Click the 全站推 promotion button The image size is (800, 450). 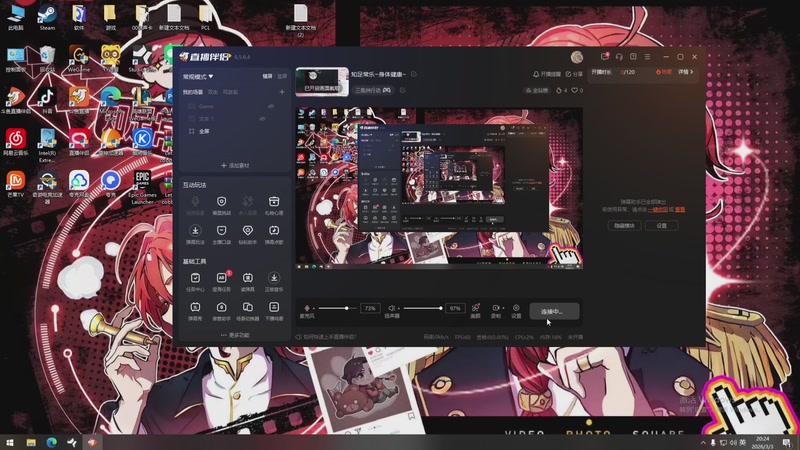pyautogui.click(x=537, y=90)
